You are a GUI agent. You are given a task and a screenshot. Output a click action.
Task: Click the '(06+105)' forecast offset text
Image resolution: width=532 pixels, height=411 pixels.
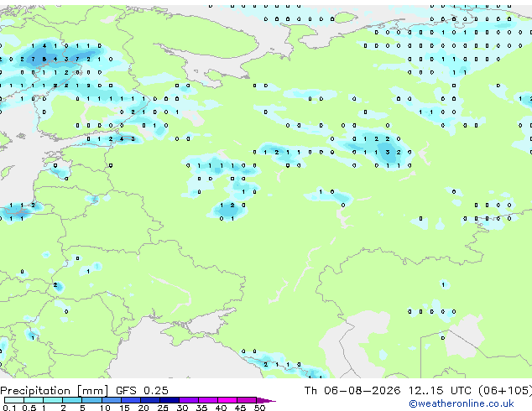click(505, 390)
